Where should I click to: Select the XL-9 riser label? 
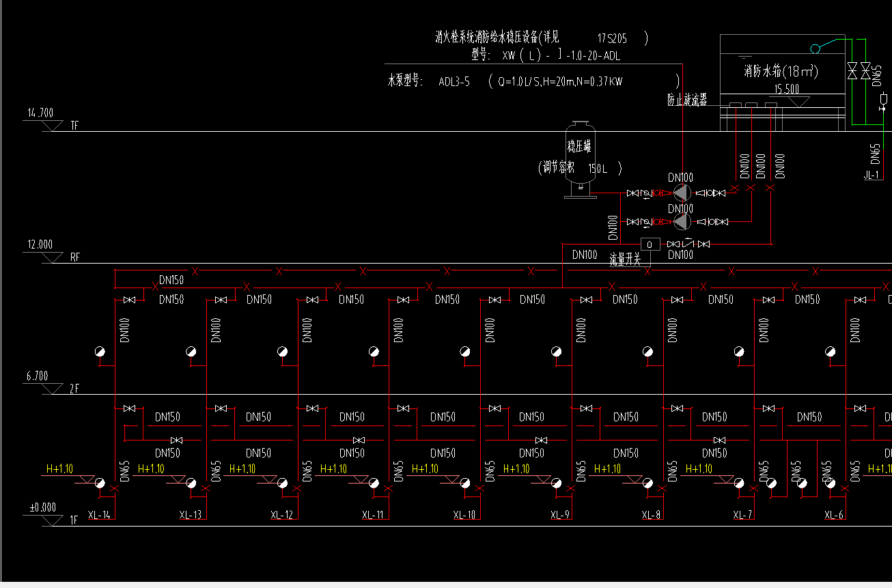pos(560,515)
